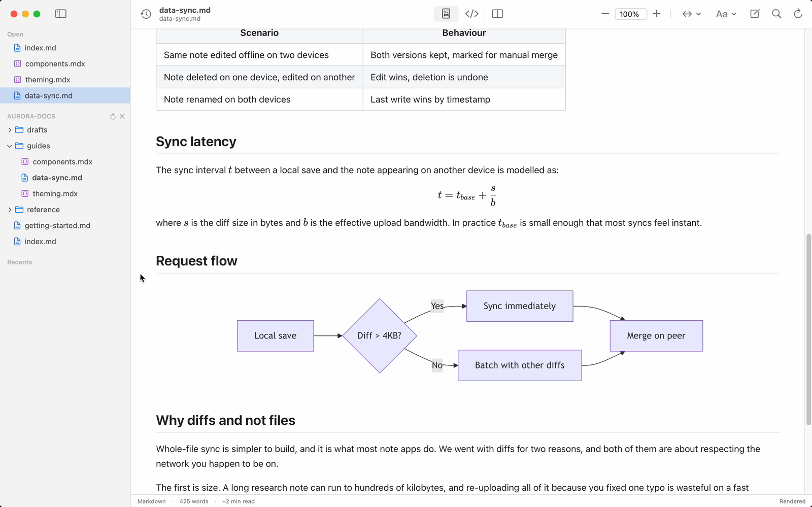Switch to source code view icon
This screenshot has width=812, height=507.
click(x=472, y=14)
